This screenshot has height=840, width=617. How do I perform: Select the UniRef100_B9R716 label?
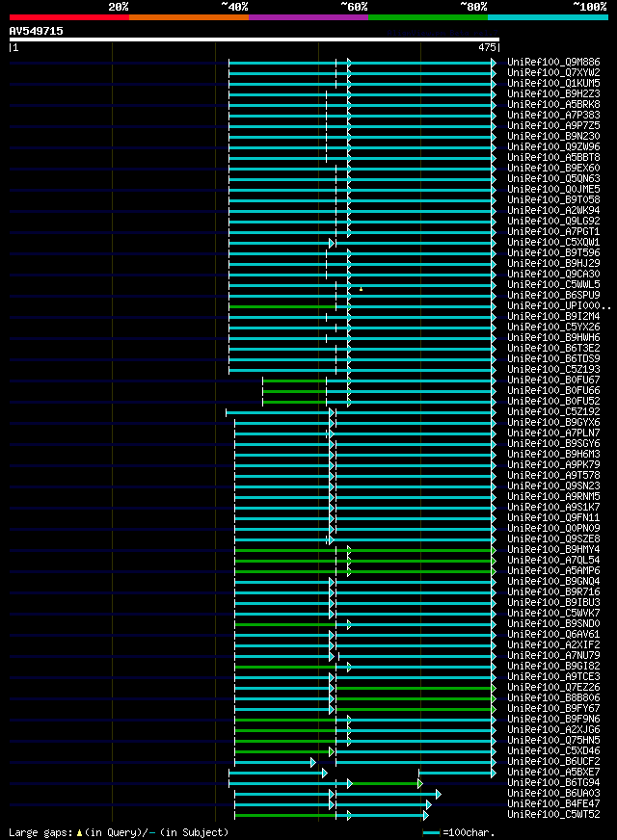pyautogui.click(x=553, y=592)
